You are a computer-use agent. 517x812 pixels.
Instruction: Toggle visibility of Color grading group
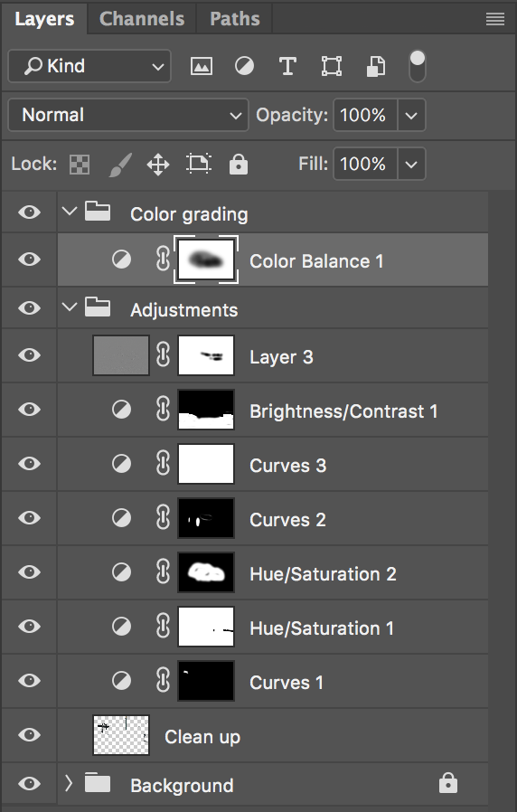(30, 212)
